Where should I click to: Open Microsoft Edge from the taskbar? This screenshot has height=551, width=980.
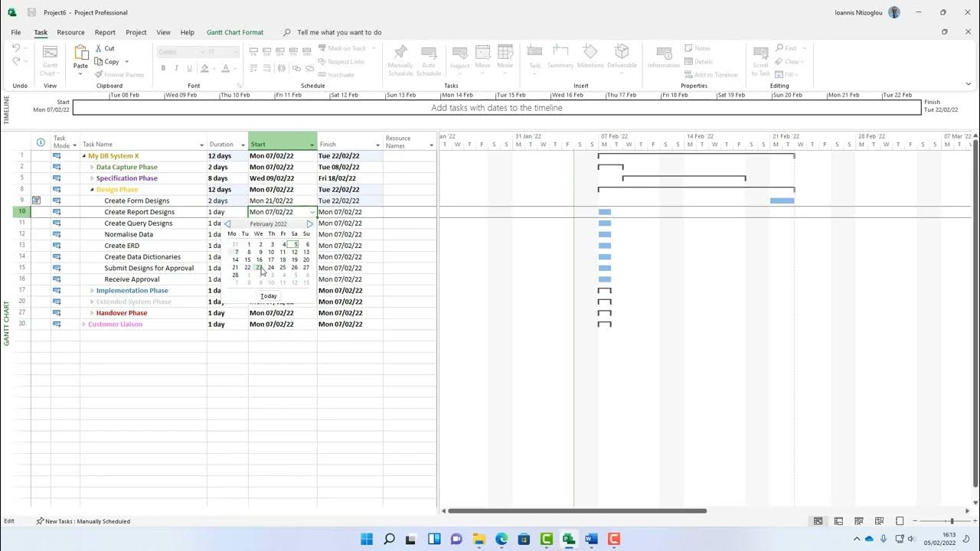(x=501, y=539)
